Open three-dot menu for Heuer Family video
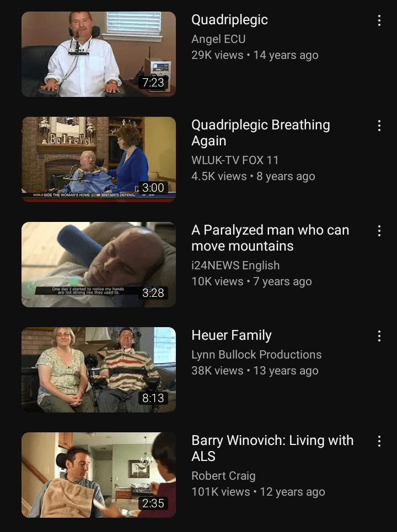 (x=379, y=336)
